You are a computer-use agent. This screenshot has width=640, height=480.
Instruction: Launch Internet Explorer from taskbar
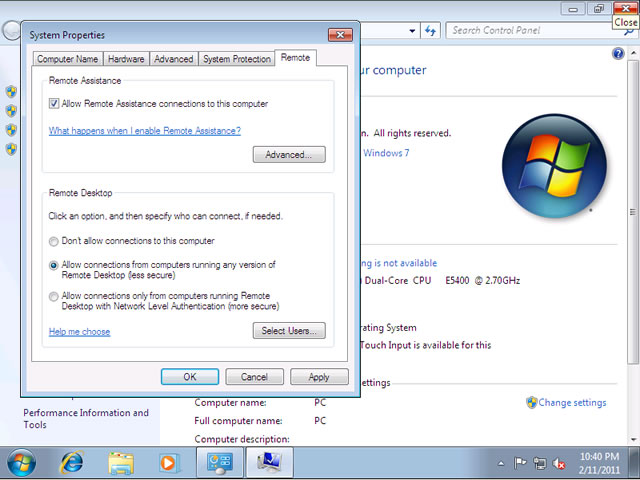(x=72, y=463)
